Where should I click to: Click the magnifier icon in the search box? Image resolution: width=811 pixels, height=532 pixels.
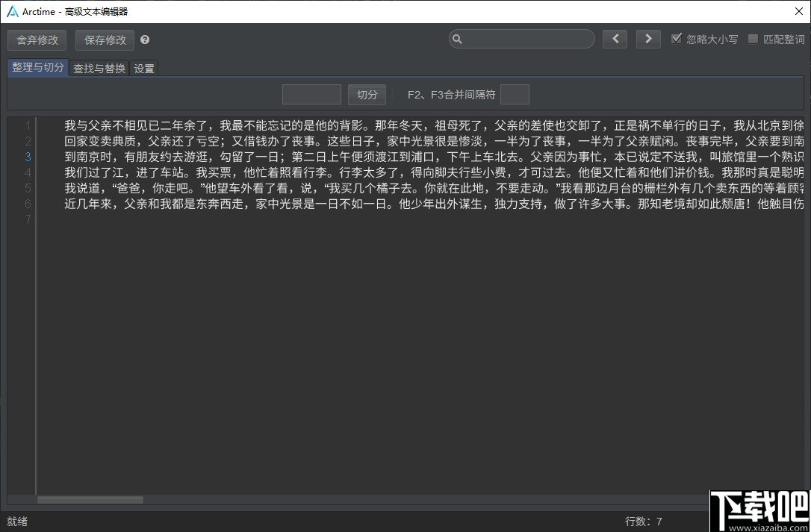pyautogui.click(x=458, y=39)
